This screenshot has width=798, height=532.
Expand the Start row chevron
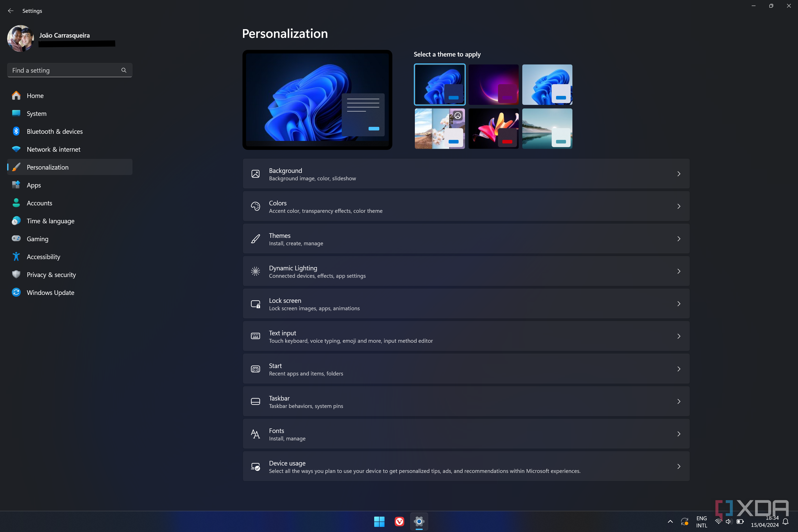679,369
